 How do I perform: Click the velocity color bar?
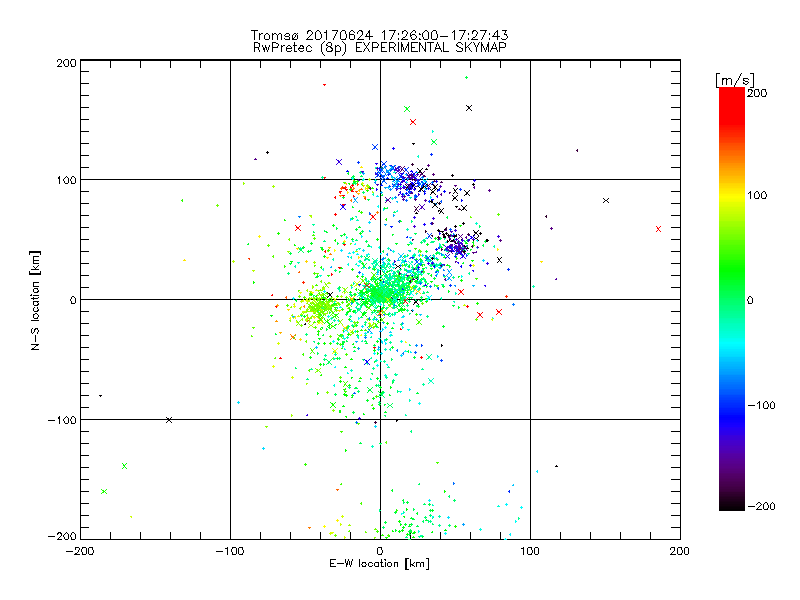click(x=732, y=299)
